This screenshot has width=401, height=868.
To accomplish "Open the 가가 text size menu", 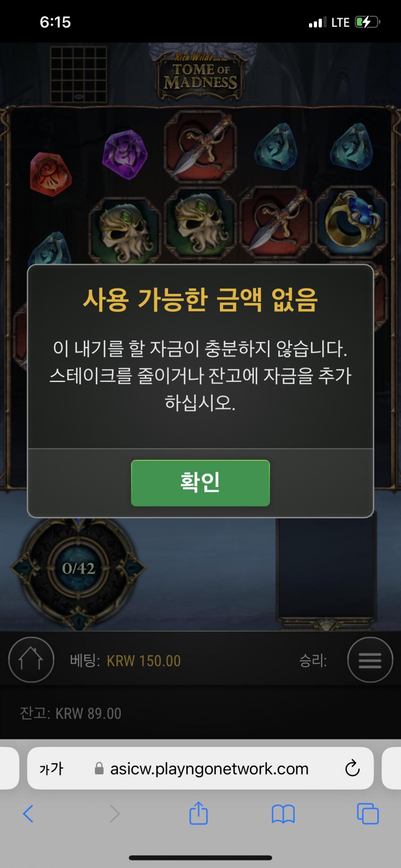I will (51, 768).
